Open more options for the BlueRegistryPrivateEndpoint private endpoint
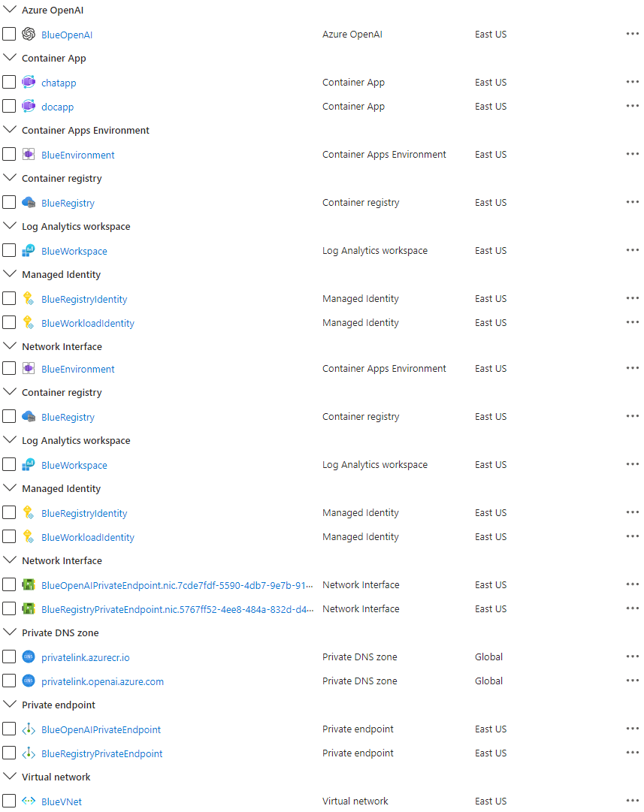Viewport: 644px width, 812px height. click(x=632, y=753)
